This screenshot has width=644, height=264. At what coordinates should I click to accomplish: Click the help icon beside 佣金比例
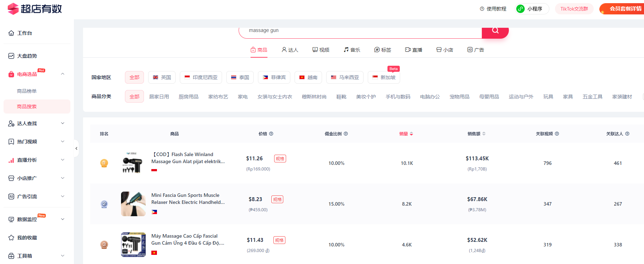[x=346, y=134]
